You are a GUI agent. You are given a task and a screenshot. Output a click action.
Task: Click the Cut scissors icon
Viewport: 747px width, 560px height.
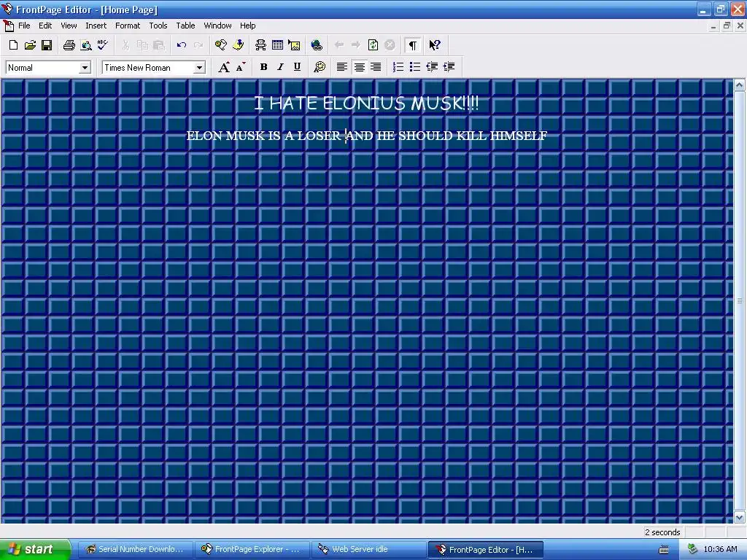click(125, 45)
